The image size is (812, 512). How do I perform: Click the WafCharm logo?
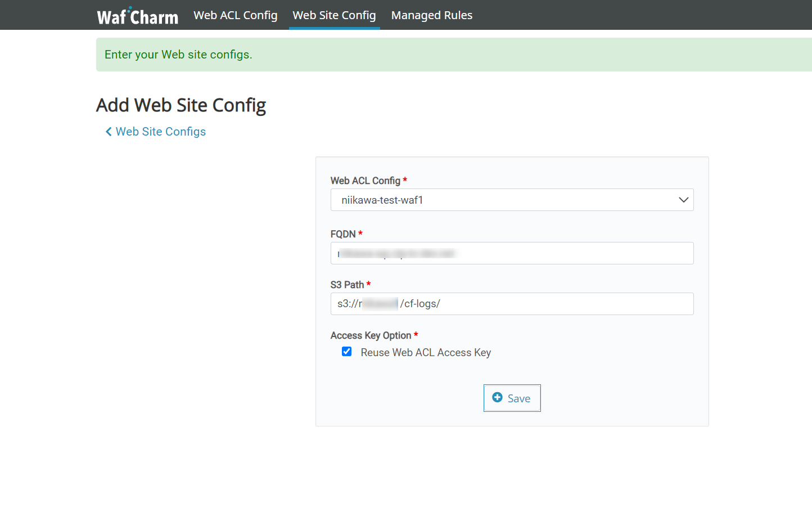click(x=137, y=15)
